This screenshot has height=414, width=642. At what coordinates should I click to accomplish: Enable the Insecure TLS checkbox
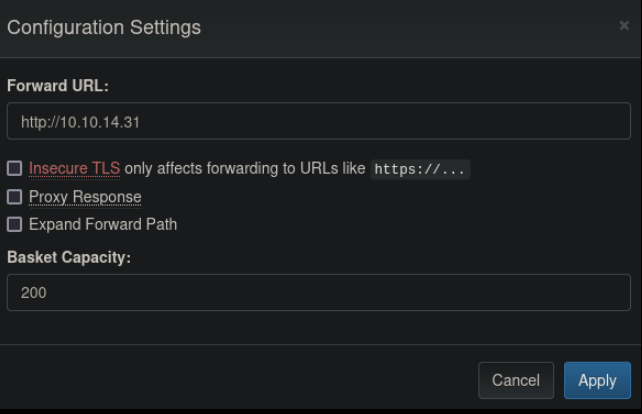point(15,169)
